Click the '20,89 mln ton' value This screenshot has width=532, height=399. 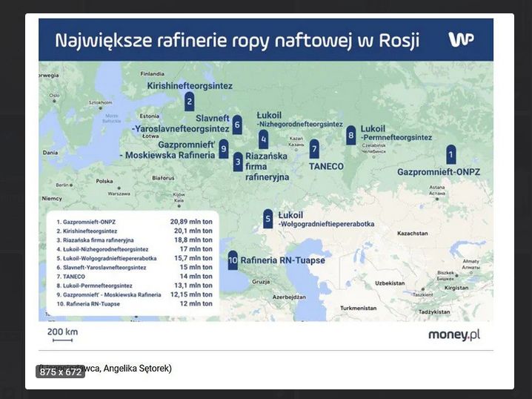click(191, 222)
